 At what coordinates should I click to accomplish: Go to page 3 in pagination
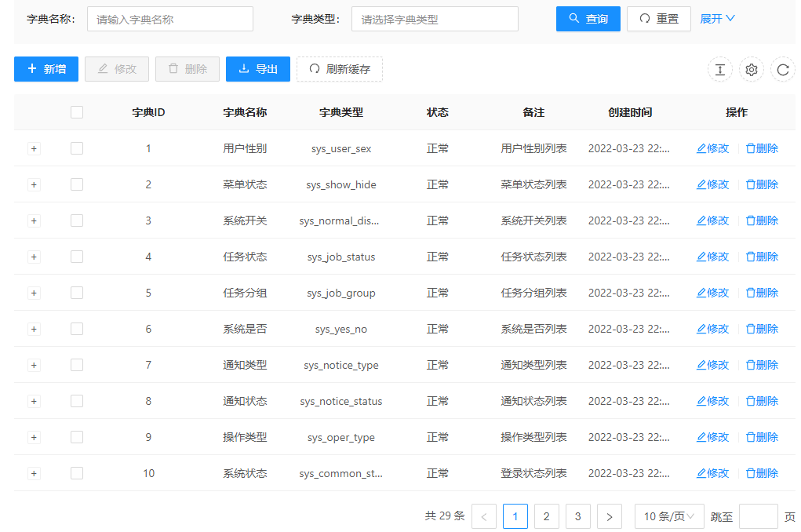[x=578, y=516]
